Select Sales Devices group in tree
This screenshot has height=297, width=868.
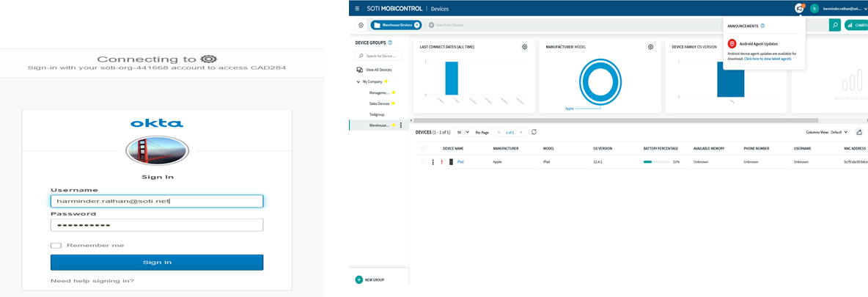click(379, 103)
